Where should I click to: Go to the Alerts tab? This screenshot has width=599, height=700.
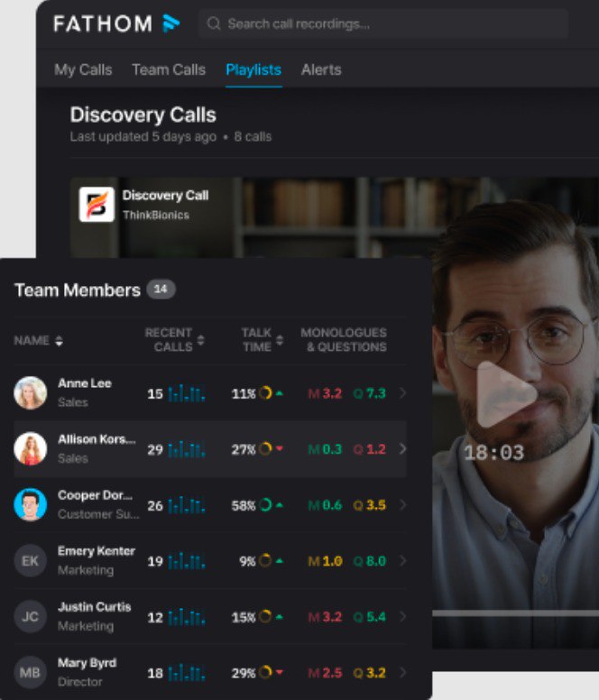[321, 69]
